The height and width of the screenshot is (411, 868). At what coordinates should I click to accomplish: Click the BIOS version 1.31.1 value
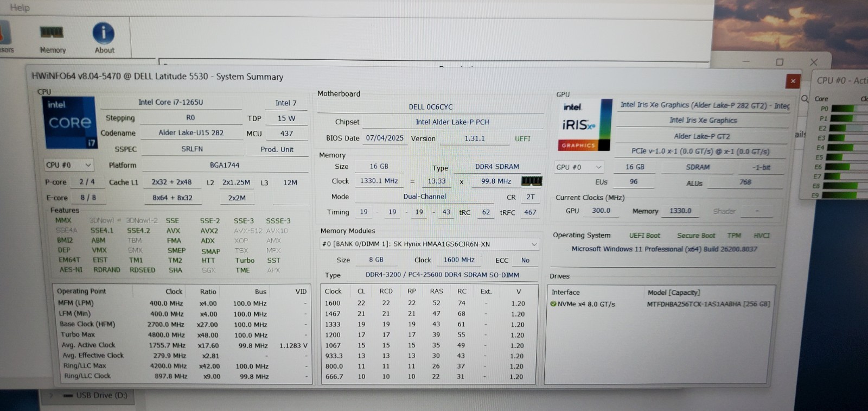click(475, 139)
